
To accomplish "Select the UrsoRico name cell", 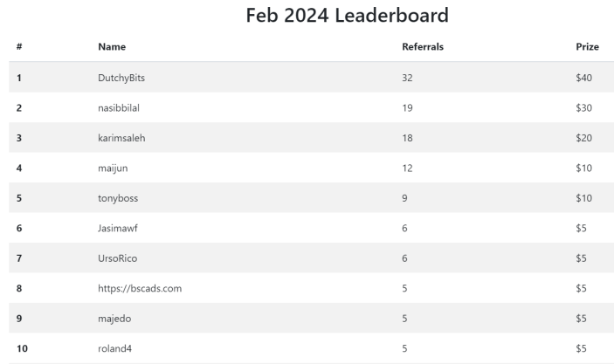I will pyautogui.click(x=118, y=258).
